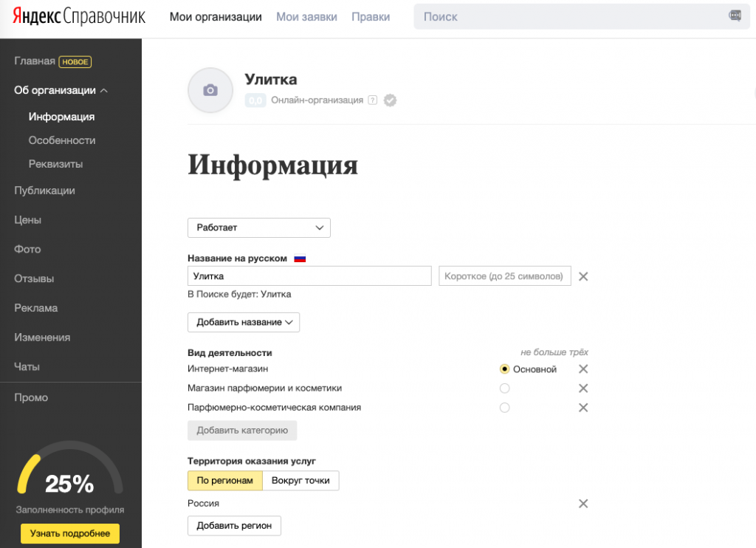Clear the Russian name field with X
This screenshot has height=548, width=756.
[x=583, y=276]
